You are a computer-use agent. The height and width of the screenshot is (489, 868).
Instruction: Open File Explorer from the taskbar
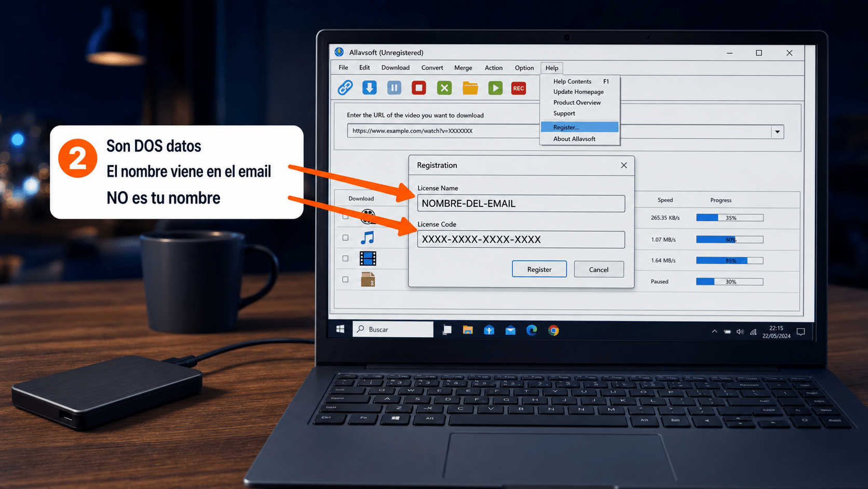point(468,330)
